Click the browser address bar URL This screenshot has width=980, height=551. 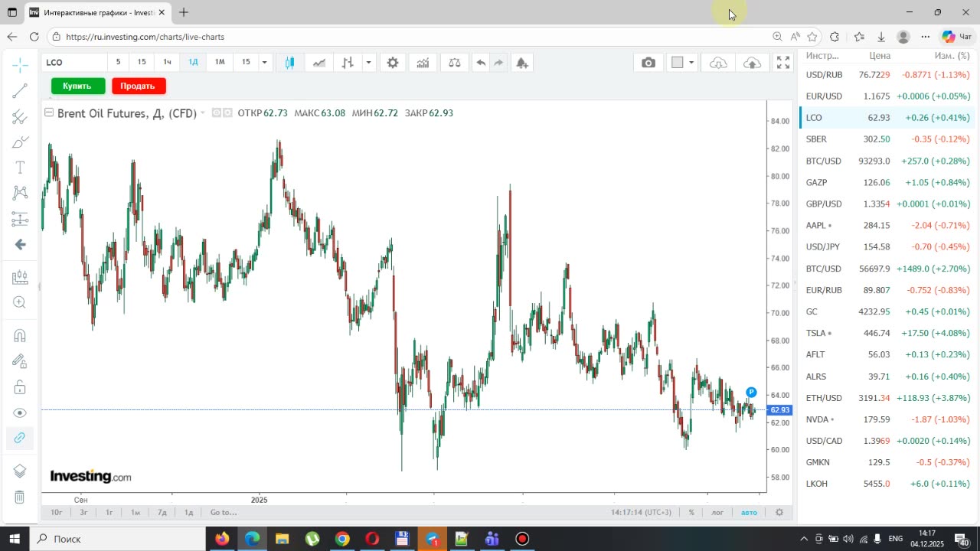tap(145, 37)
